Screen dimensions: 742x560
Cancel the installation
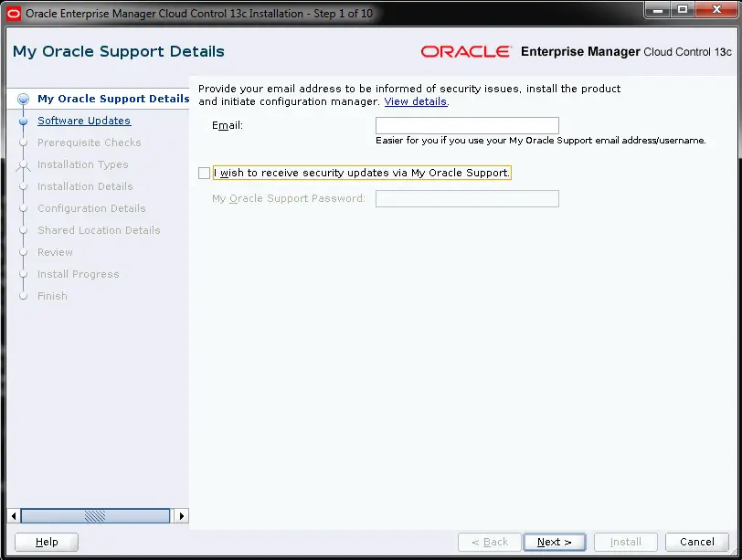pyautogui.click(x=696, y=542)
